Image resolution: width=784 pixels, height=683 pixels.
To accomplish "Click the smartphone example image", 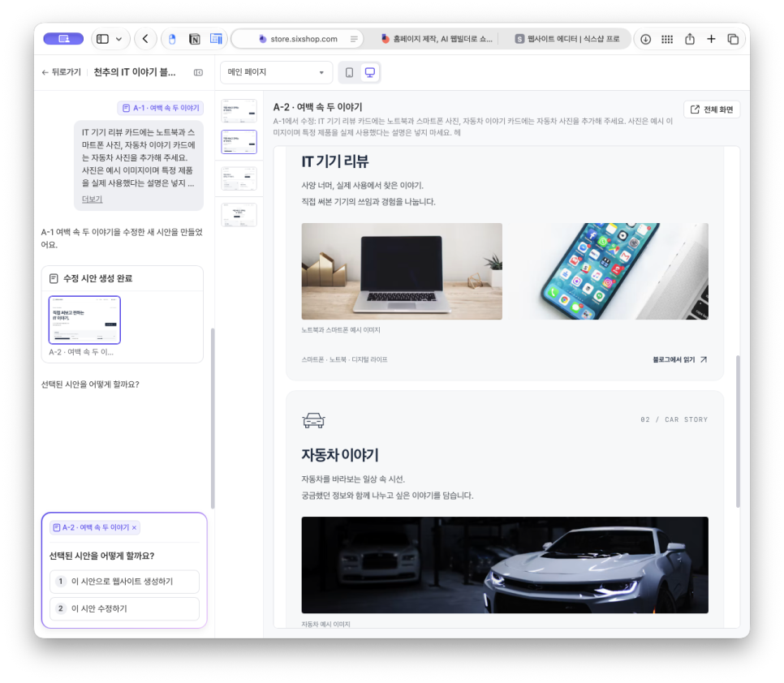I will [x=608, y=271].
